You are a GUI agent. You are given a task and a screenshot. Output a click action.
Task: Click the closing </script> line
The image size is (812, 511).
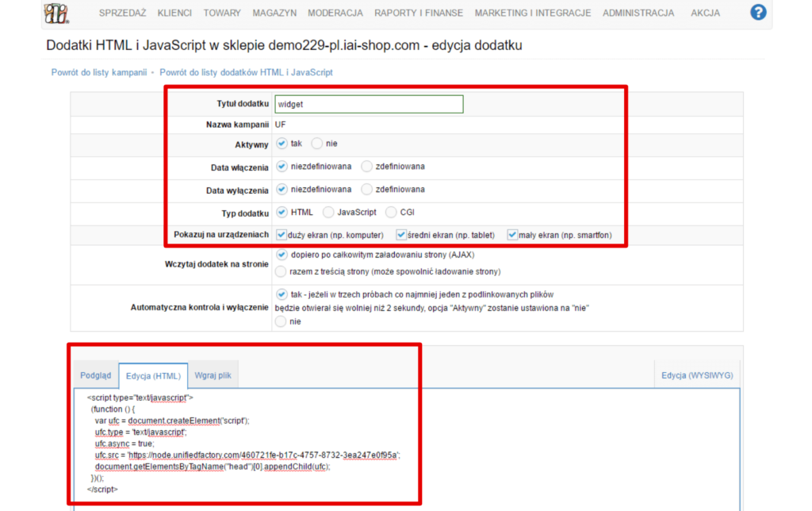[x=102, y=490]
